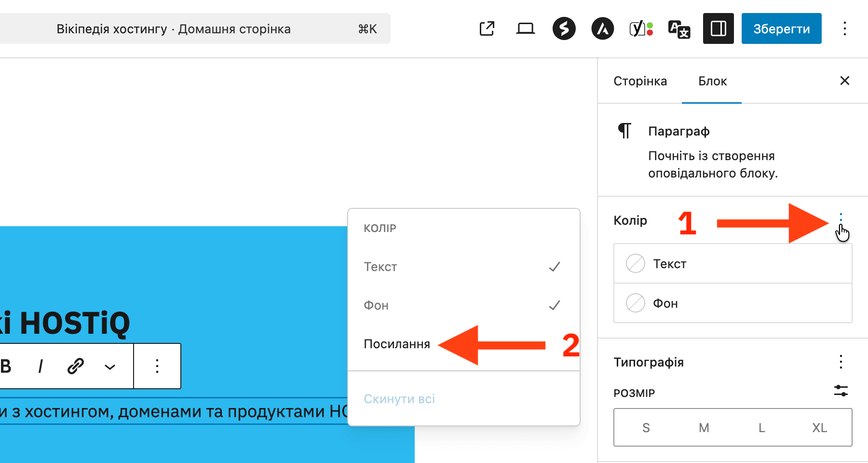The width and height of the screenshot is (868, 463).
Task: Enable the Посилання color option
Action: (463, 344)
